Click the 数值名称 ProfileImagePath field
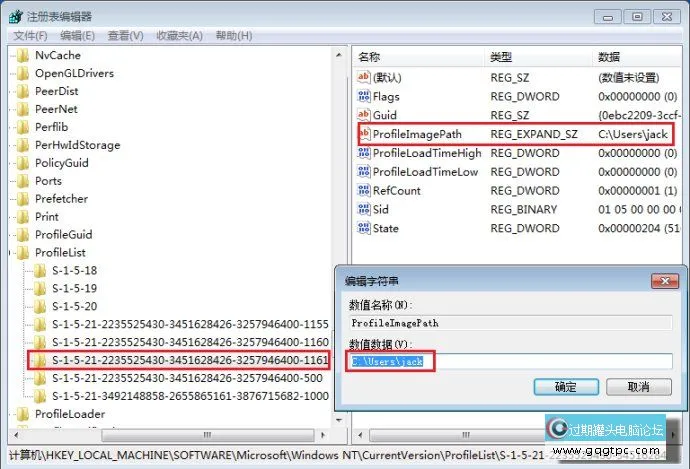 pyautogui.click(x=510, y=323)
